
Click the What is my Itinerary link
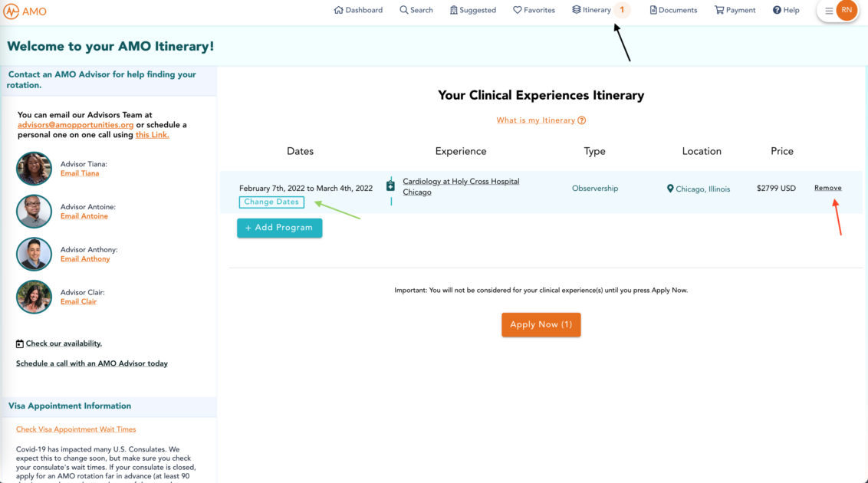click(x=536, y=120)
